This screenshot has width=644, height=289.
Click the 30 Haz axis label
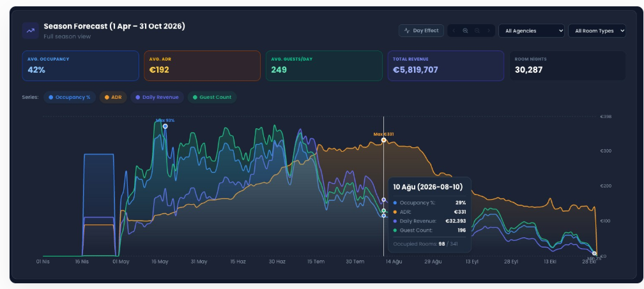point(277,262)
